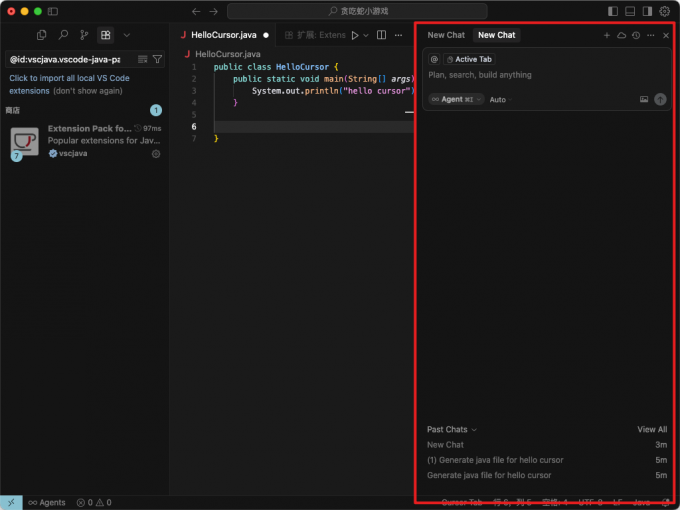Toggle the primary left sidebar layout
This screenshot has height=510, width=680.
point(613,11)
